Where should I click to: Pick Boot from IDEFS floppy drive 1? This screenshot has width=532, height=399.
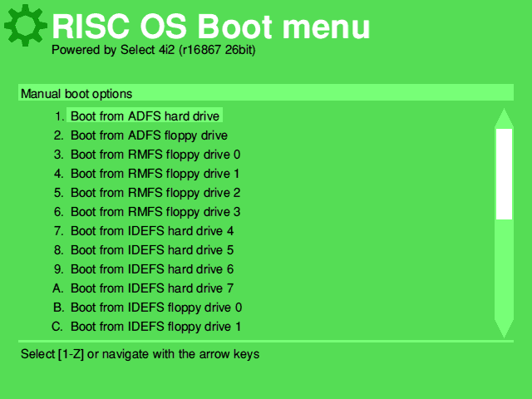[x=155, y=327]
